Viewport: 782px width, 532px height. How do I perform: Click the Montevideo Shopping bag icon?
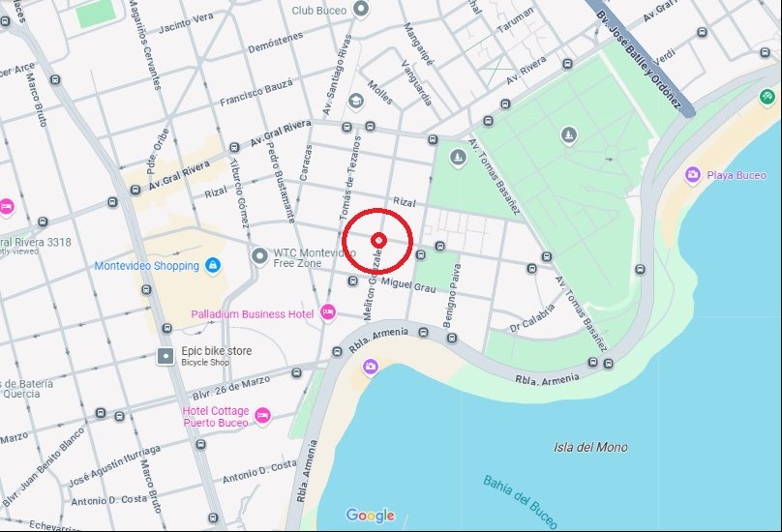tap(213, 266)
